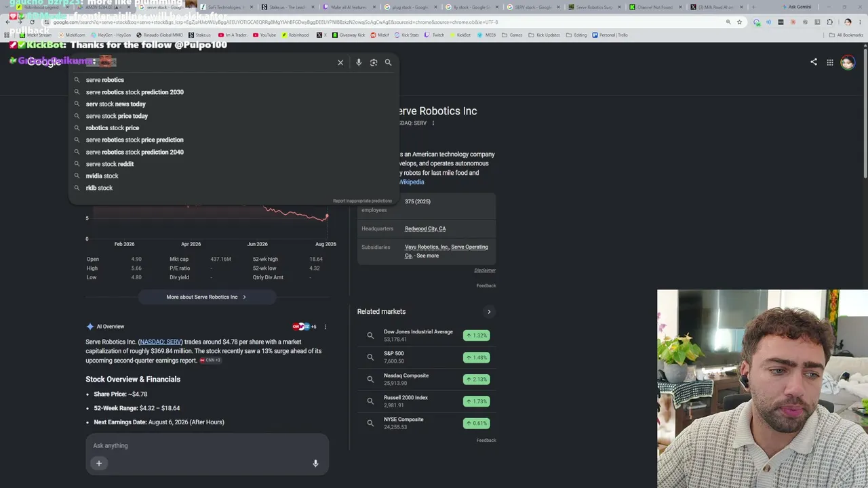Screen dimensions: 868x488
Task: Reload the current page
Action: coord(32,22)
